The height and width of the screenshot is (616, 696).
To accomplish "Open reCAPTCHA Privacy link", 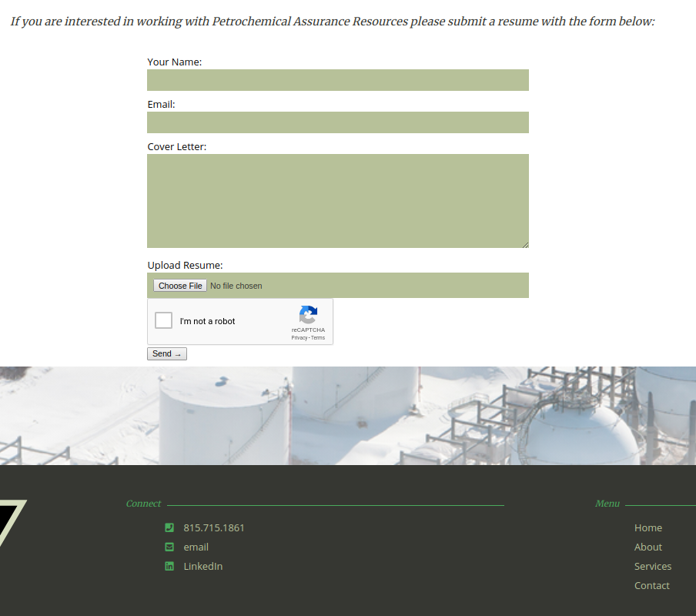I will (299, 338).
